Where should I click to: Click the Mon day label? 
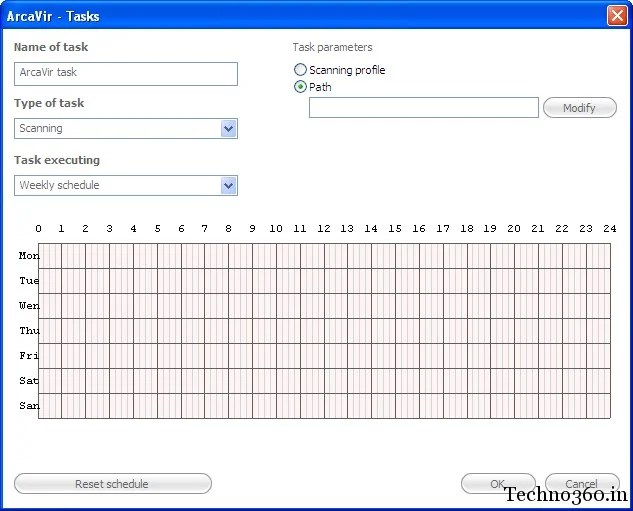pyautogui.click(x=29, y=256)
